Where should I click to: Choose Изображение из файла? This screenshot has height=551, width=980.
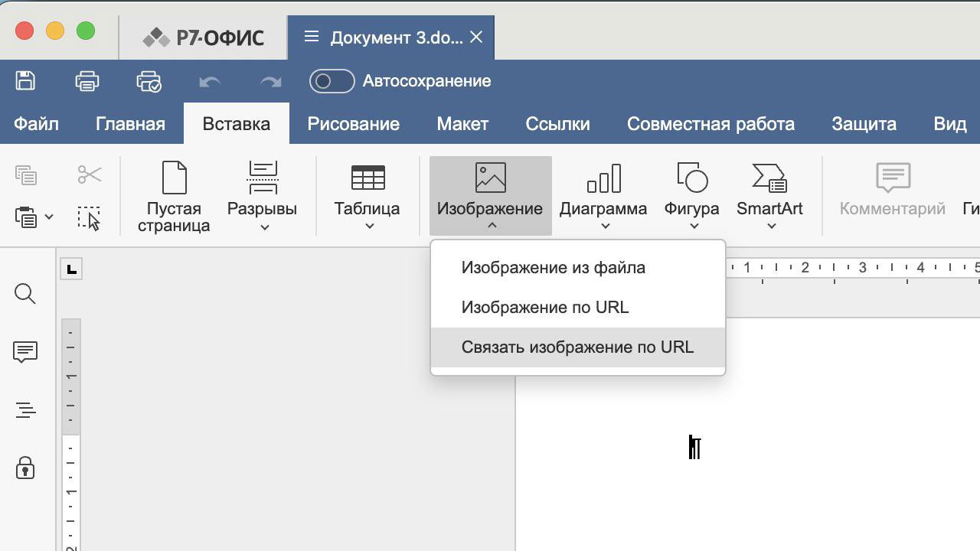pyautogui.click(x=578, y=268)
